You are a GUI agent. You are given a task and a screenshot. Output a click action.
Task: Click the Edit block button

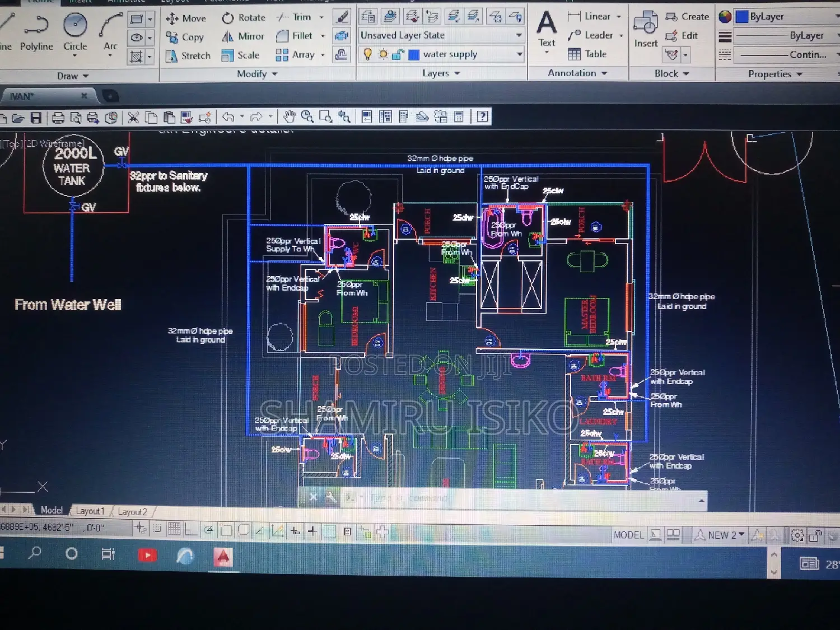pyautogui.click(x=681, y=35)
